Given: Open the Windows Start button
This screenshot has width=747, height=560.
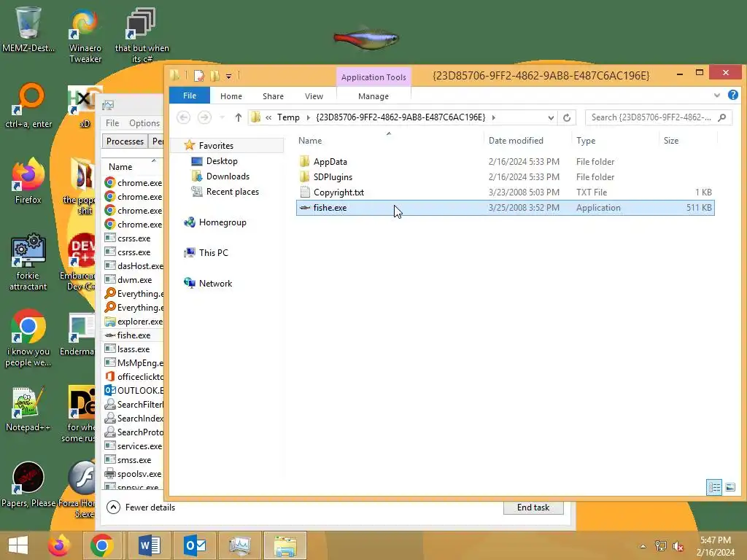Looking at the screenshot, I should 18,545.
